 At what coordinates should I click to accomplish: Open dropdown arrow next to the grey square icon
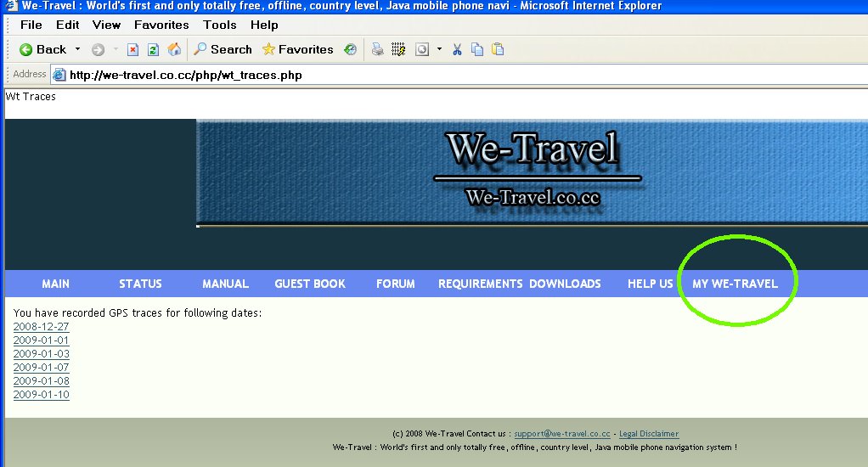tap(440, 49)
